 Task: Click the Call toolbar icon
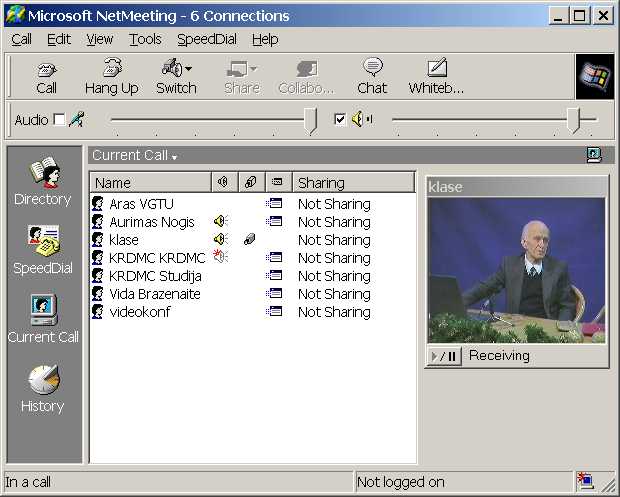click(x=46, y=76)
